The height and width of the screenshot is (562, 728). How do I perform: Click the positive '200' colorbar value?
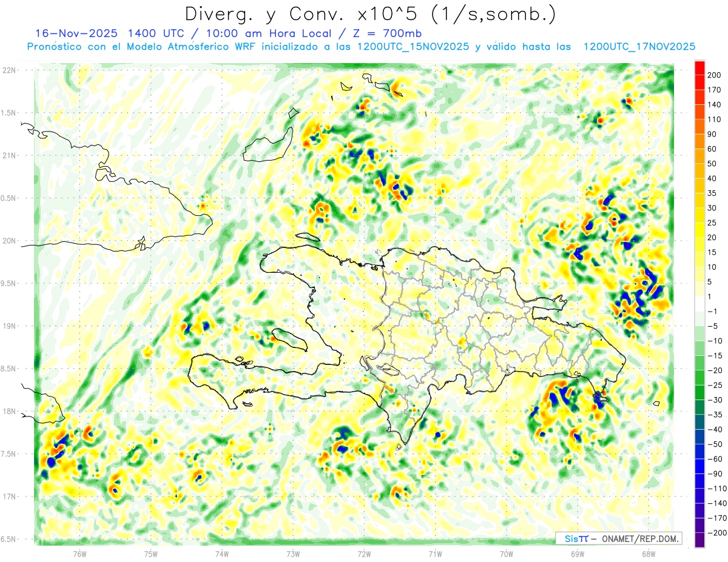pyautogui.click(x=715, y=75)
